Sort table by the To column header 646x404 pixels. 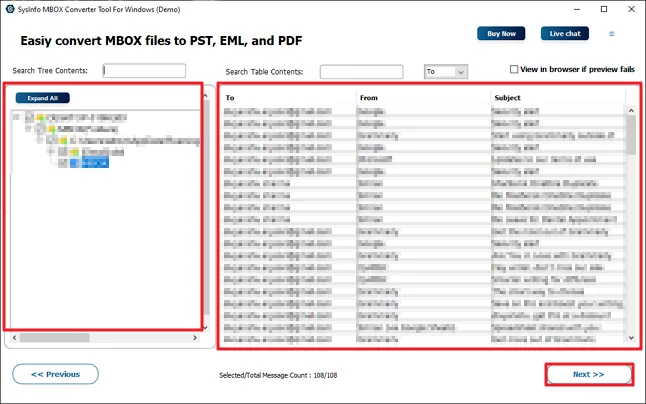229,98
